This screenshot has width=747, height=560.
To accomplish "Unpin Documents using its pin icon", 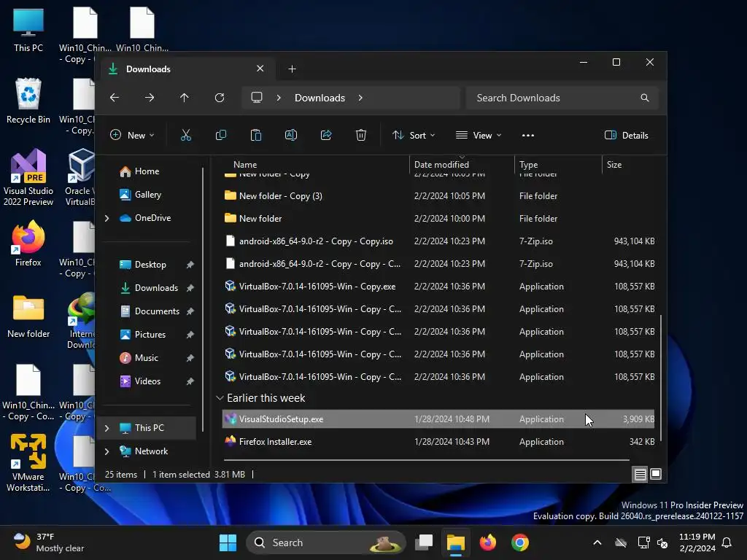I will tap(190, 311).
